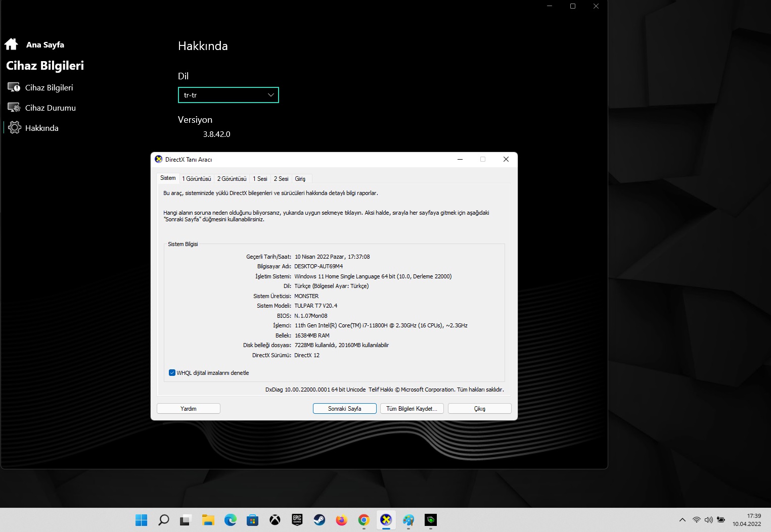Click memory value 16384MB RAM

click(312, 335)
